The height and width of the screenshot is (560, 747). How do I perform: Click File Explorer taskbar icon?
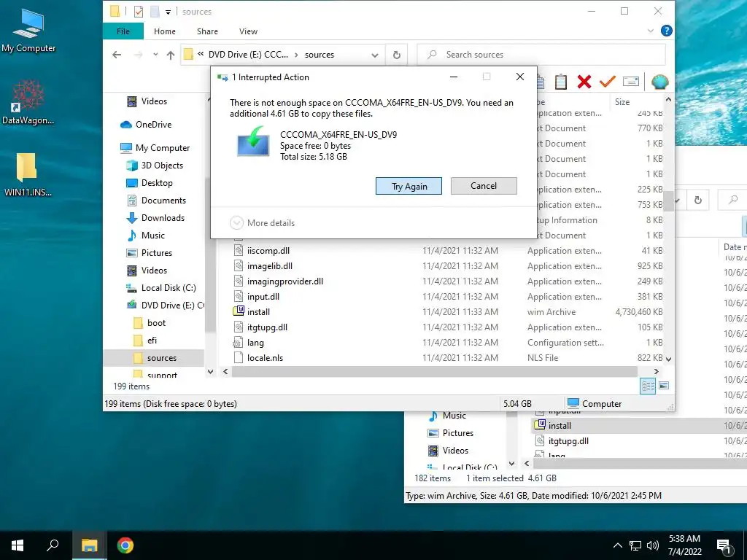click(x=89, y=545)
